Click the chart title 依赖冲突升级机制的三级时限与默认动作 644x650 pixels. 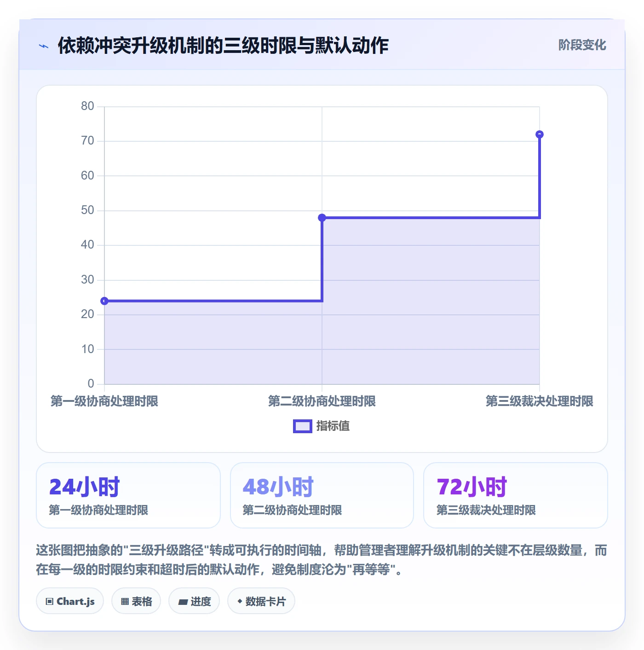(x=223, y=46)
